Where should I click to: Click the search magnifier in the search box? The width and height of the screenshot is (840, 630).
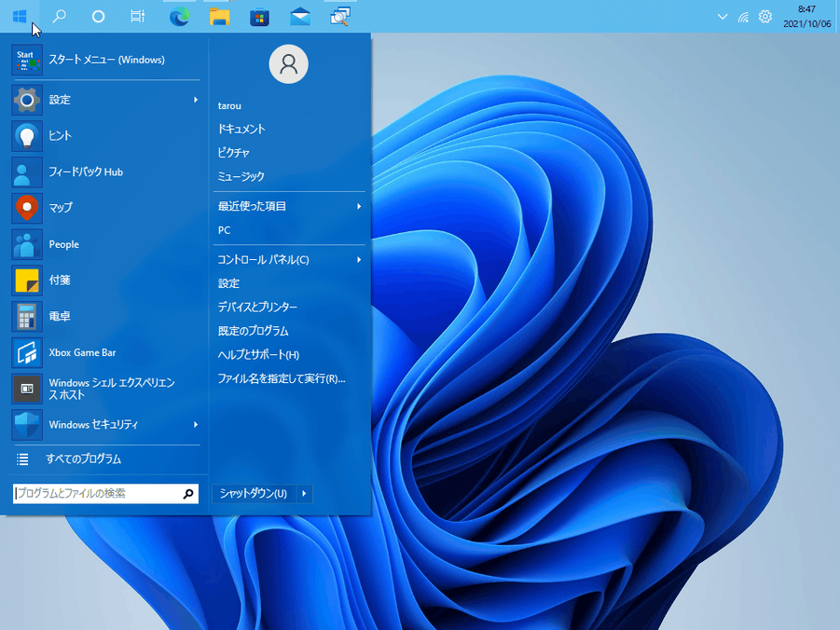click(188, 493)
